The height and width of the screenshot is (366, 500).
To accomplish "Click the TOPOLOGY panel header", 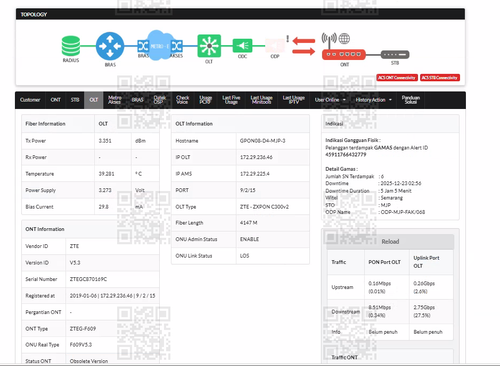I will 240,14.
